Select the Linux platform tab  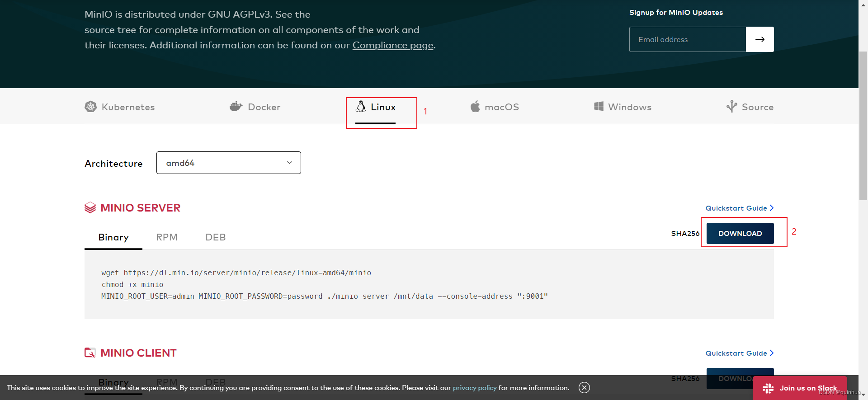pos(375,107)
